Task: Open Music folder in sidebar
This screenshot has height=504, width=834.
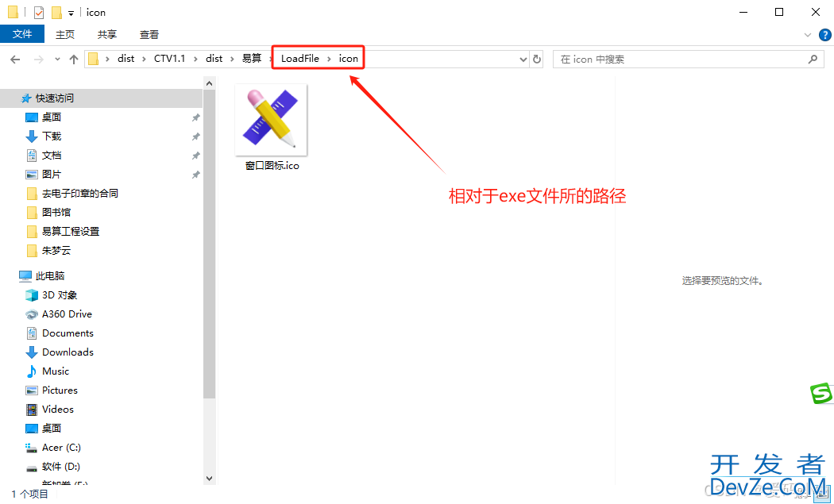Action: (56, 371)
